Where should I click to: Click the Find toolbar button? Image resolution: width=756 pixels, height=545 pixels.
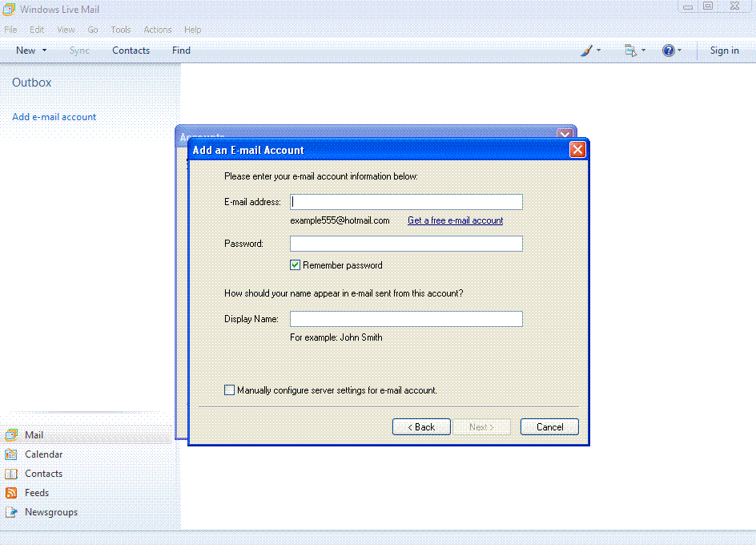pyautogui.click(x=181, y=50)
